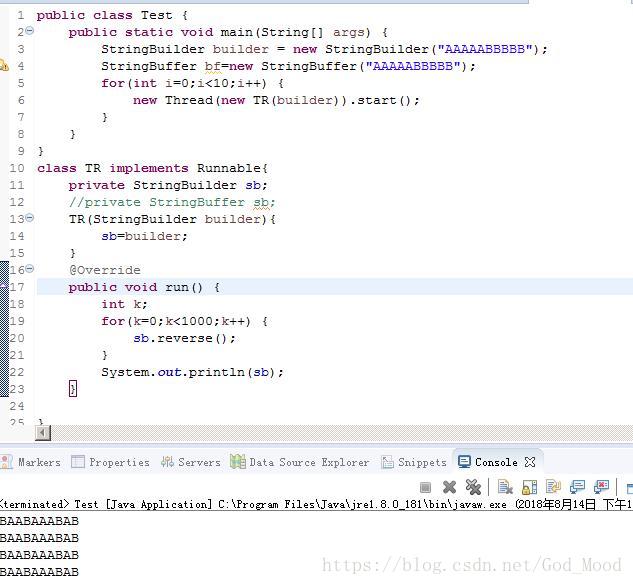Viewport: 633px width, 585px height.
Task: Click the highlighted closing brace on line 23
Action: [x=73, y=389]
